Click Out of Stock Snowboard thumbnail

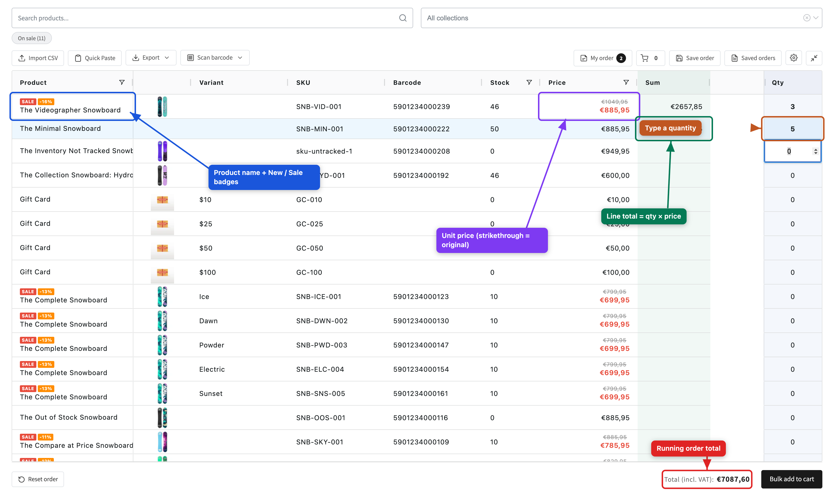162,418
